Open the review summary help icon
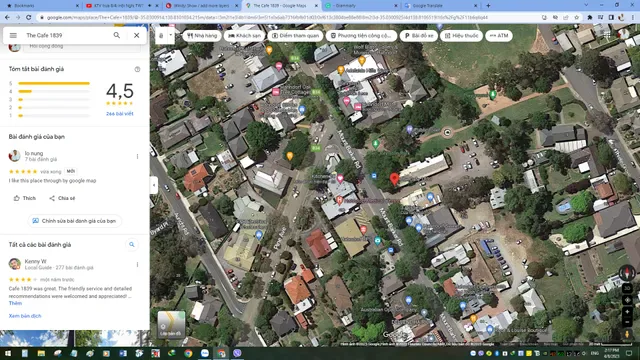 (137, 69)
